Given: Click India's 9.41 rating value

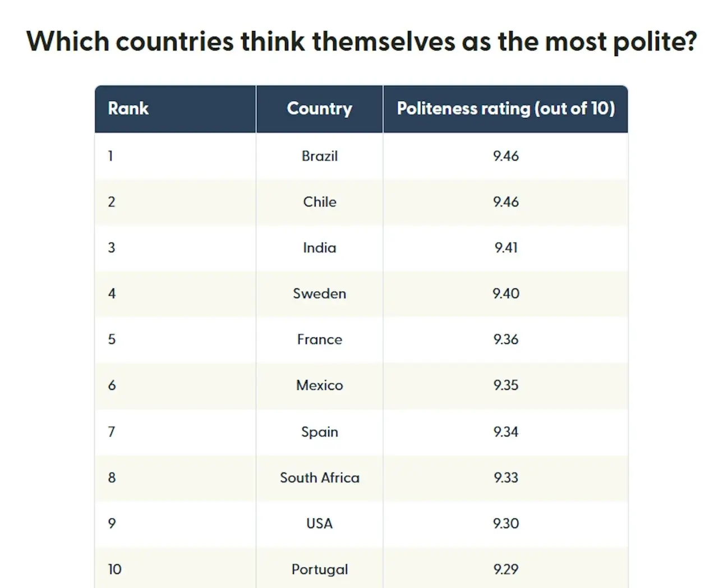Looking at the screenshot, I should (505, 248).
